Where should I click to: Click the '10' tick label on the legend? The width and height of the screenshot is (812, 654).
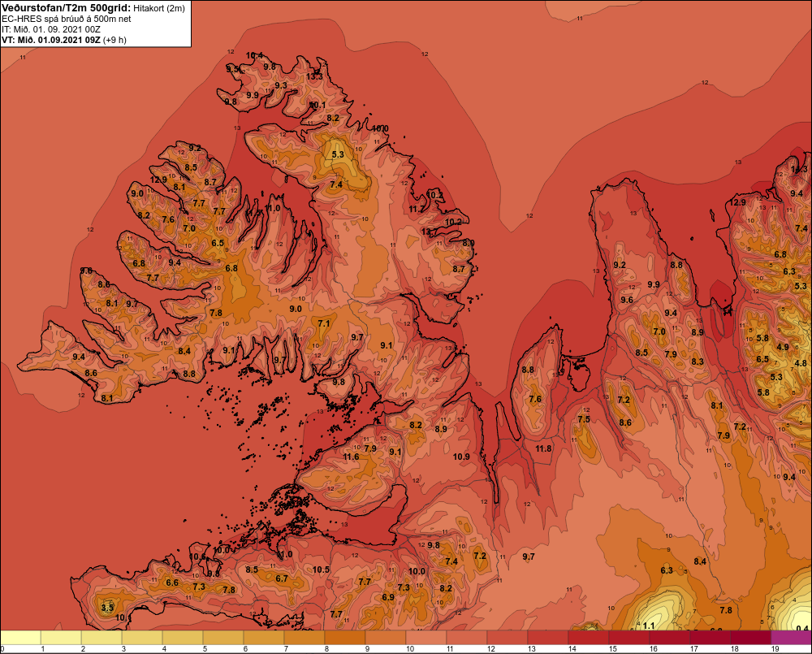tap(409, 649)
